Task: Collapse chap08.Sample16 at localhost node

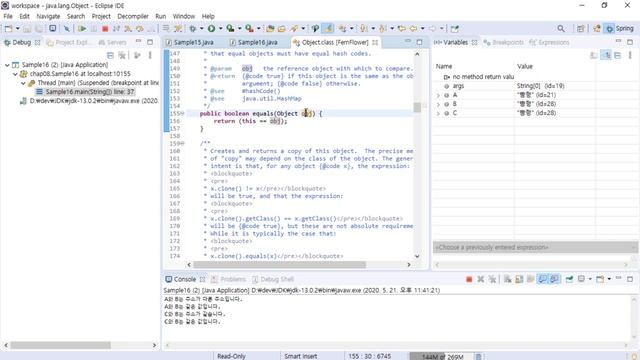Action: pos(15,74)
